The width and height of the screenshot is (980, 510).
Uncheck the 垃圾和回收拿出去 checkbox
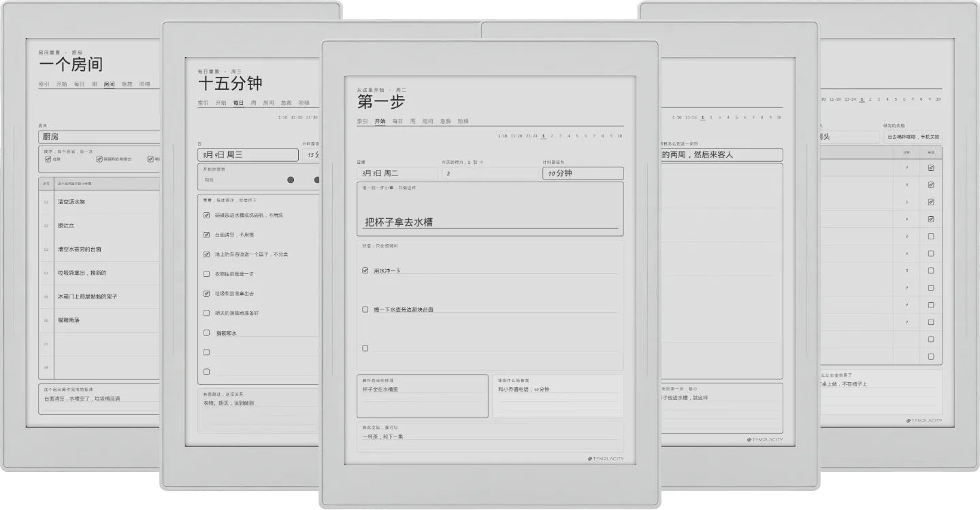coord(206,294)
